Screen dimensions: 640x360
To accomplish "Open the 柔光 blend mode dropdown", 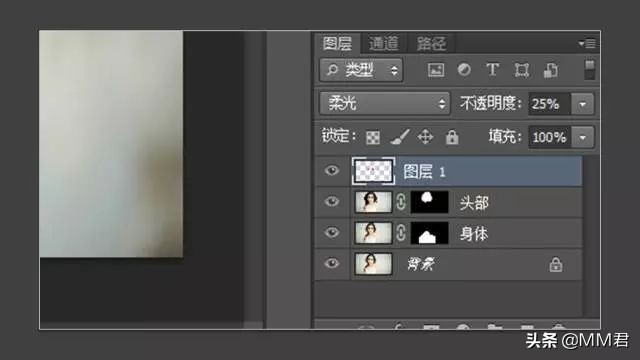I will 384,103.
